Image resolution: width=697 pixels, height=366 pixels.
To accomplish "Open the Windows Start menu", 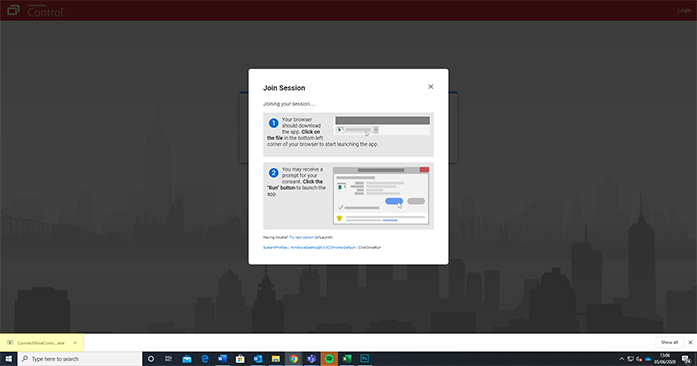I will [8, 359].
